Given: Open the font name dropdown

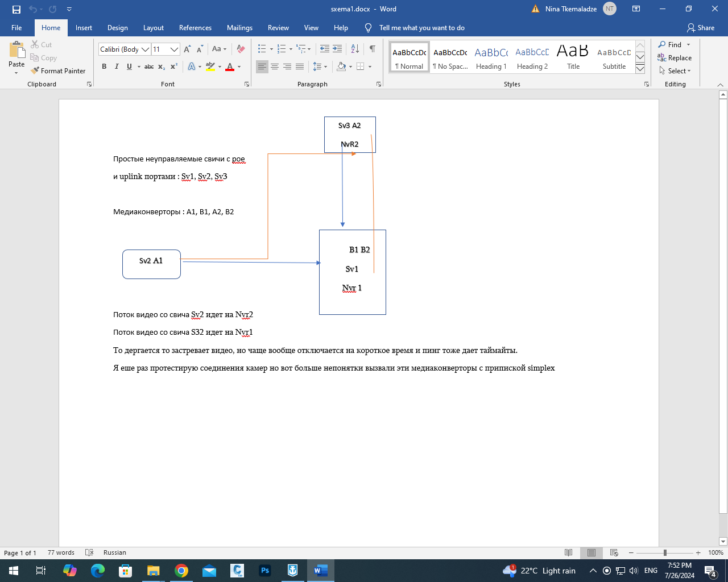Looking at the screenshot, I should 145,49.
